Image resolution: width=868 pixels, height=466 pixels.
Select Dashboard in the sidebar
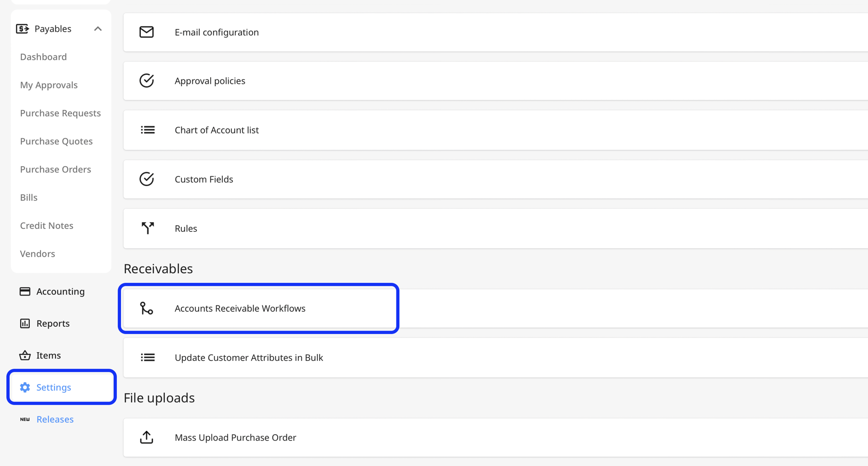[x=43, y=56]
